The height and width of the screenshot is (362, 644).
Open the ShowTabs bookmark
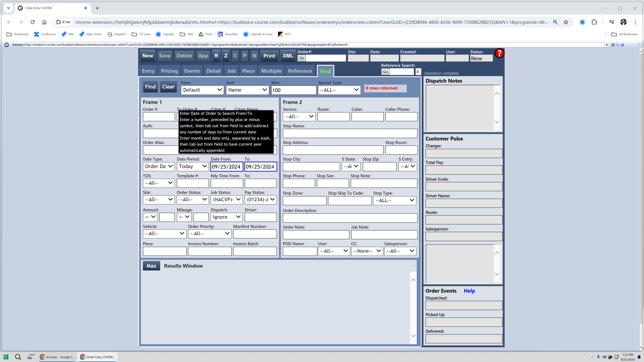point(228,34)
